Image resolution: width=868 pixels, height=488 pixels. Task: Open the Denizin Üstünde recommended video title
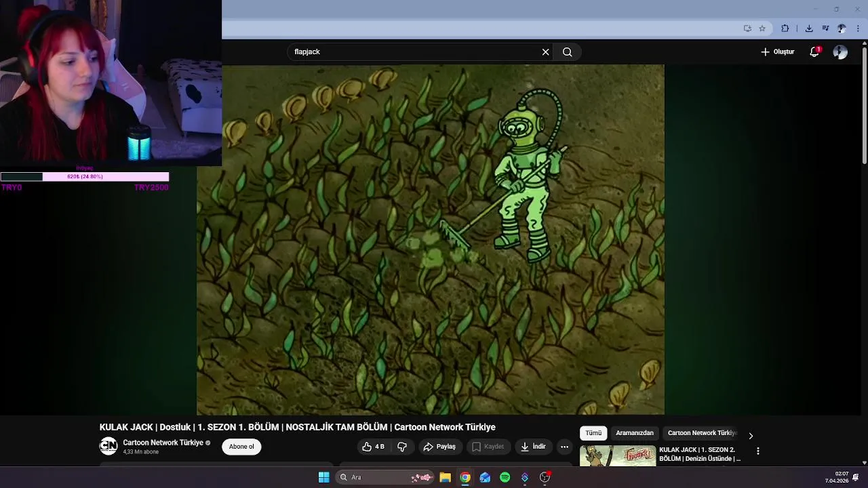click(x=700, y=454)
